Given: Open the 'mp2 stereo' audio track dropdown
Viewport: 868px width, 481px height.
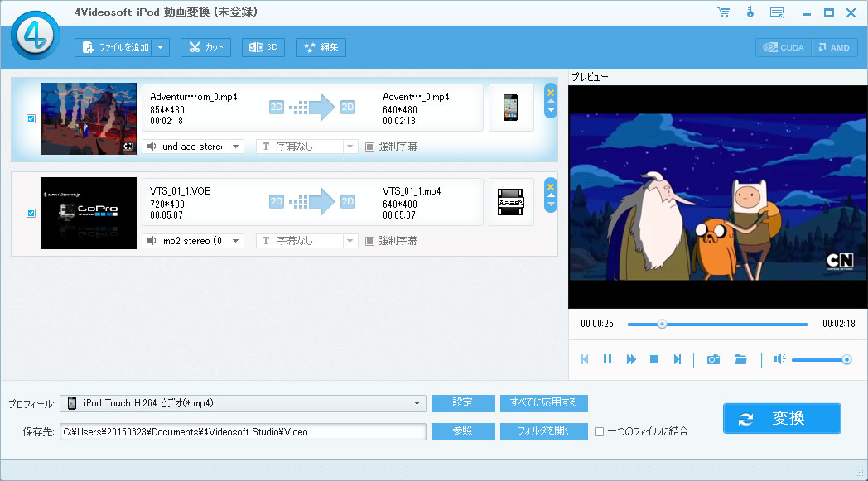Looking at the screenshot, I should (x=236, y=241).
